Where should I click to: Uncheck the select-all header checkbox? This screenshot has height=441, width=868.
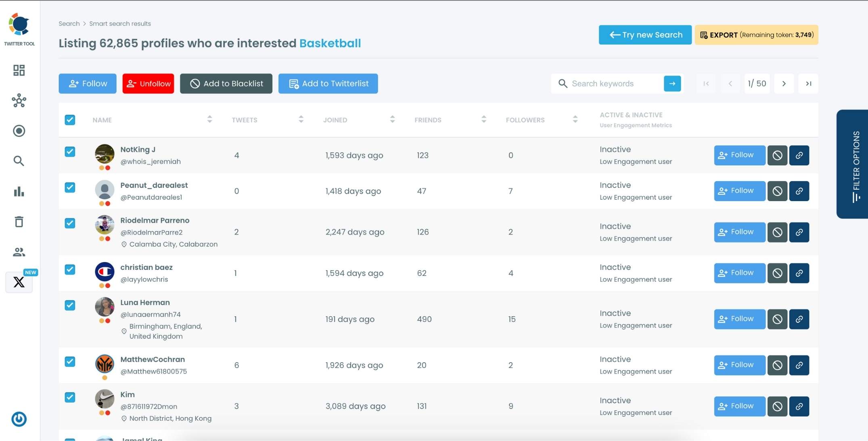pos(70,120)
